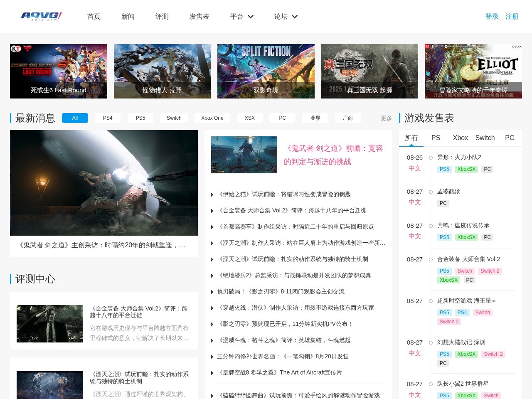
Task: Select the PC release schedule tab
Action: pyautogui.click(x=510, y=138)
